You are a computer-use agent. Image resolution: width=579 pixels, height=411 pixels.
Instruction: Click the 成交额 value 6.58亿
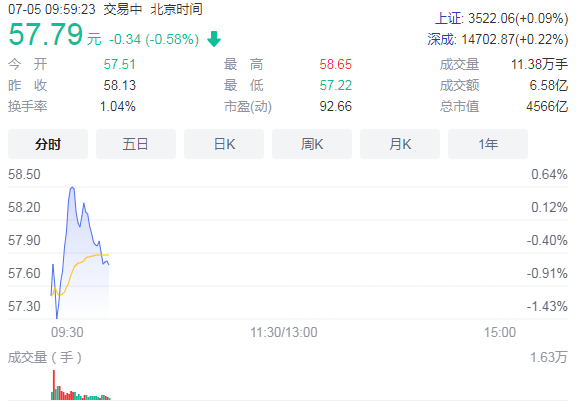(549, 85)
